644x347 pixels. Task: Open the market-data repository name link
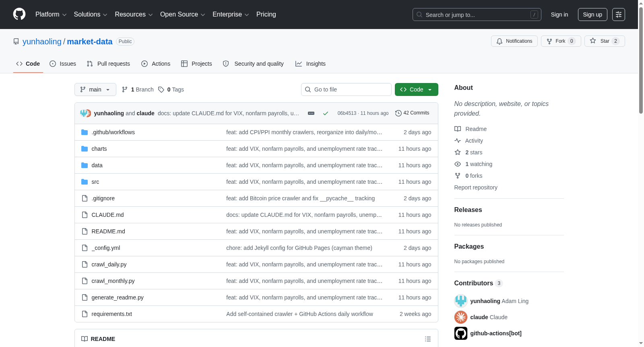(90, 42)
